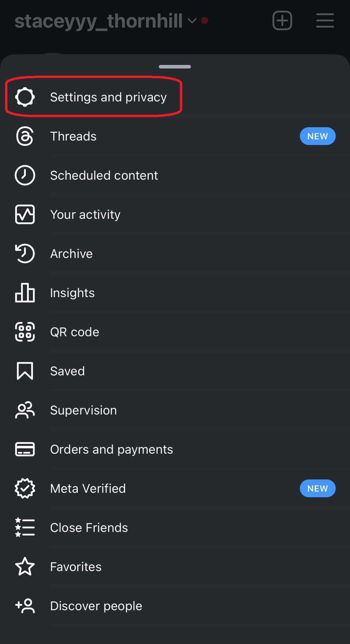Screen dimensions: 350x644
Task: Tap Discover people
Action: coord(96,606)
